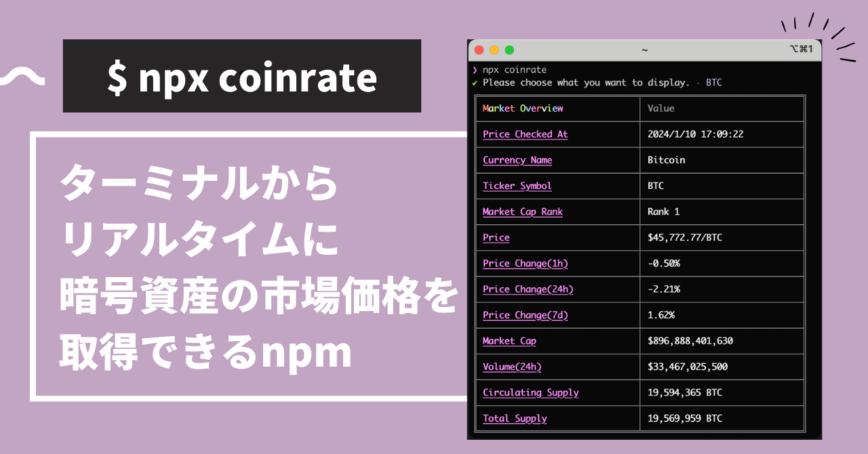Screen dimensions: 868x454
Task: Click the Circulating Supply link
Action: coord(530,392)
